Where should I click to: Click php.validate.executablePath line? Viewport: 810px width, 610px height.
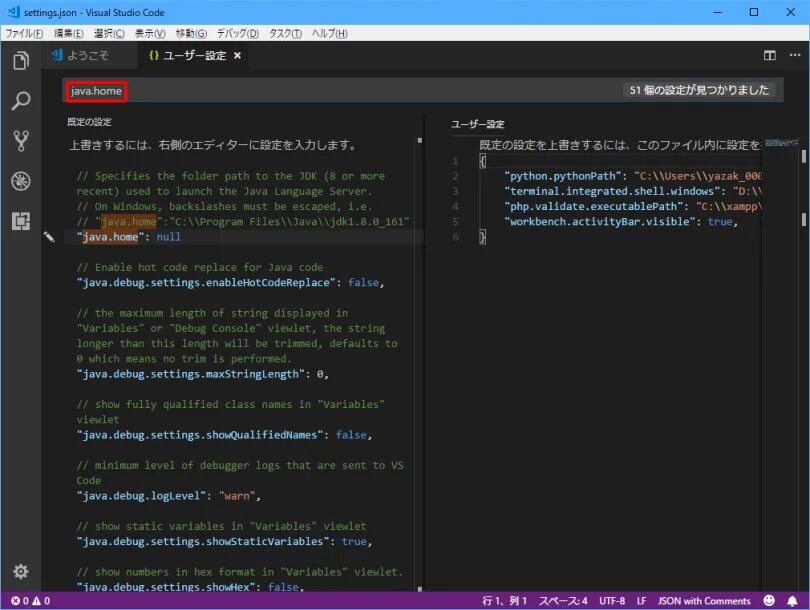click(633, 207)
